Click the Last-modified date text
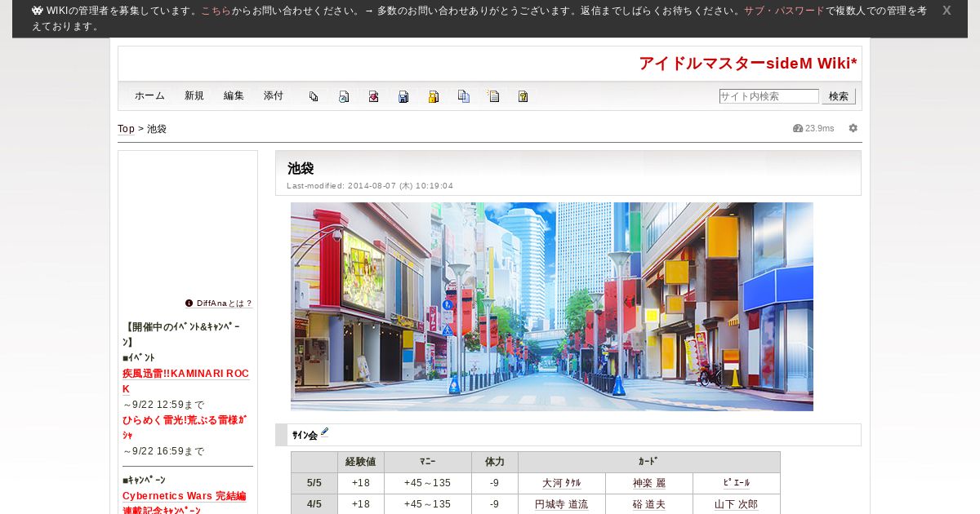 coord(370,186)
